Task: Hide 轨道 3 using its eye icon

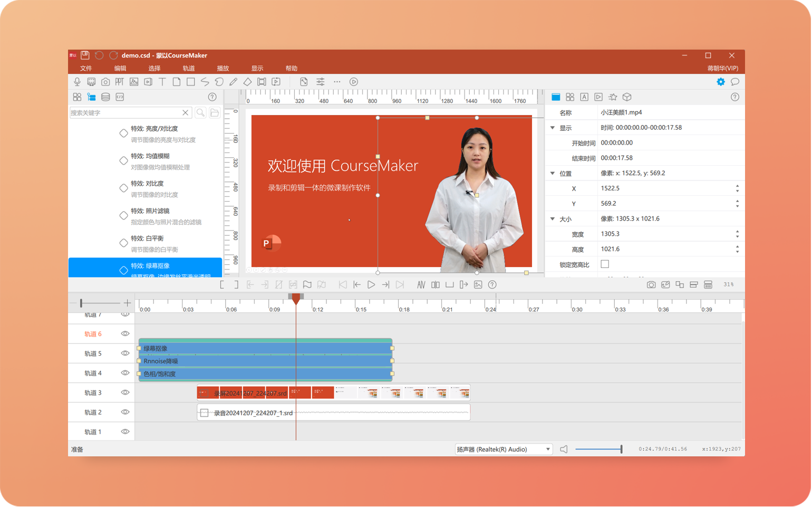Action: (125, 393)
